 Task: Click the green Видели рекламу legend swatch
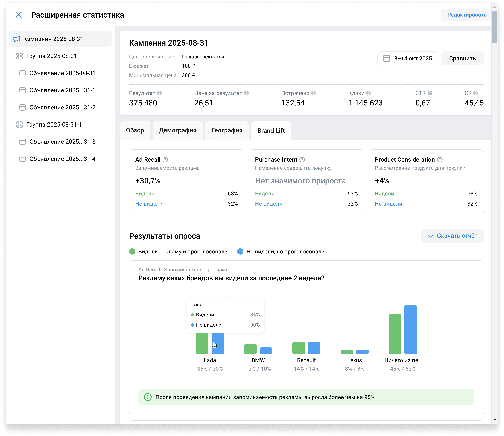[x=132, y=251]
